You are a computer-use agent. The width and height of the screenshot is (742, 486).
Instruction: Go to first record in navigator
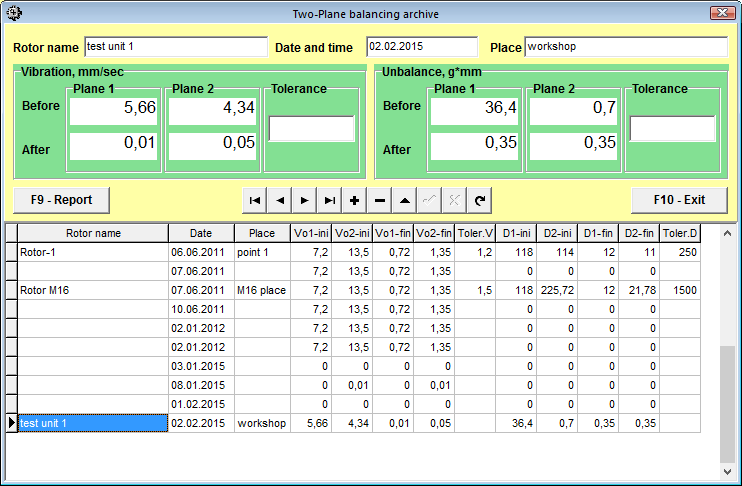pyautogui.click(x=255, y=200)
